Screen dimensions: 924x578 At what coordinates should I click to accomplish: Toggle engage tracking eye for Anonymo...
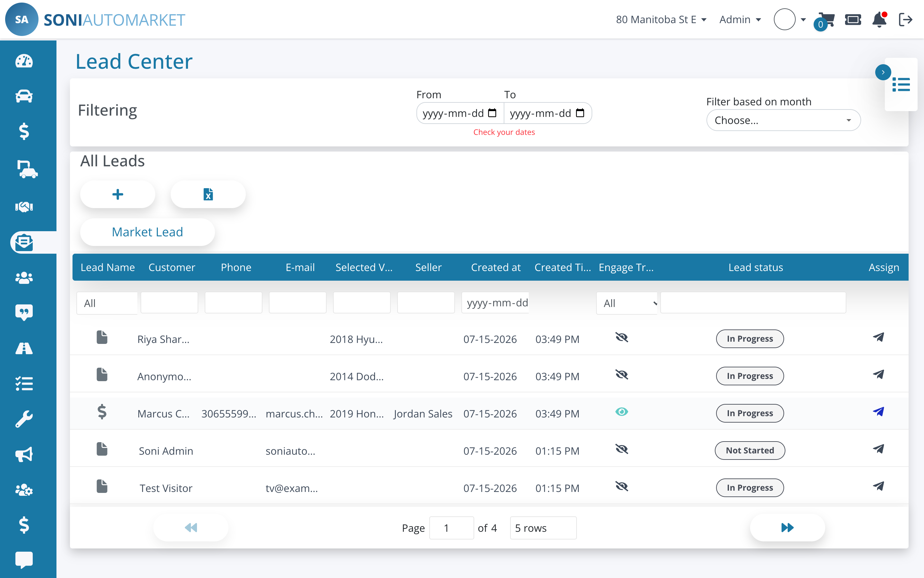pos(621,375)
